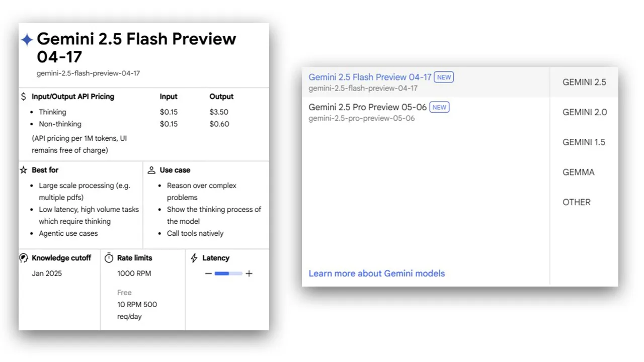Viewport: 644px width, 362px height.
Task: Click the Thinking pricing row label
Action: [52, 112]
